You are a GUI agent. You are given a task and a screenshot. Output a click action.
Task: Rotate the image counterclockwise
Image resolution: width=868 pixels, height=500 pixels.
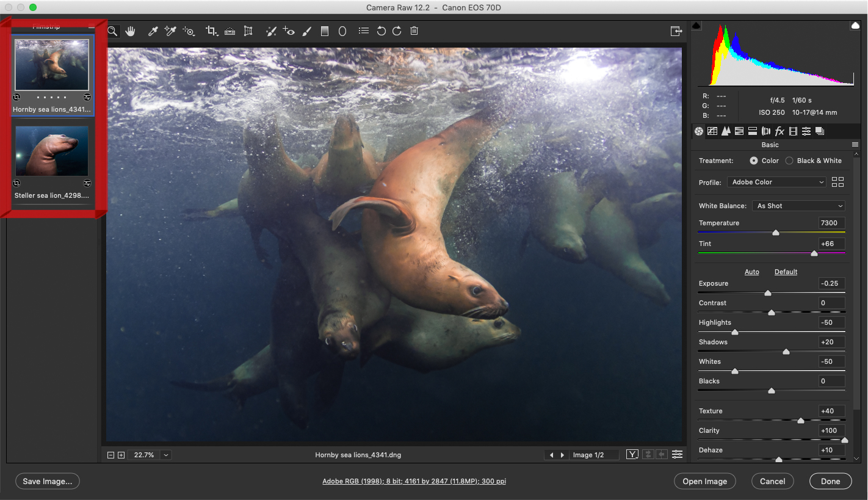[x=382, y=31]
